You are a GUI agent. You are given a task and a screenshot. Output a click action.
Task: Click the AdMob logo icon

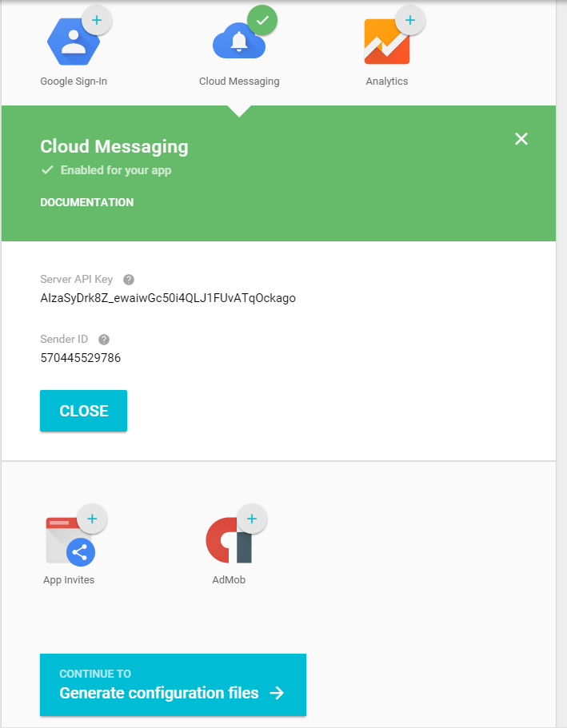(229, 540)
